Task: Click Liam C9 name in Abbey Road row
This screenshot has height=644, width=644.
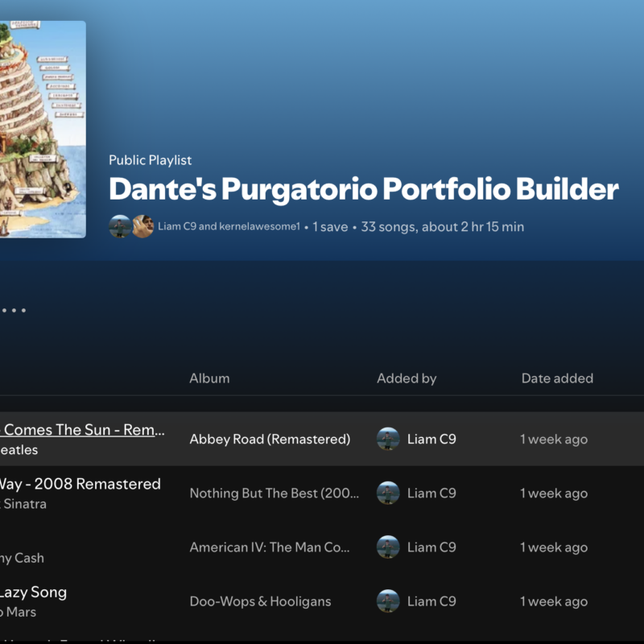Action: click(x=431, y=440)
